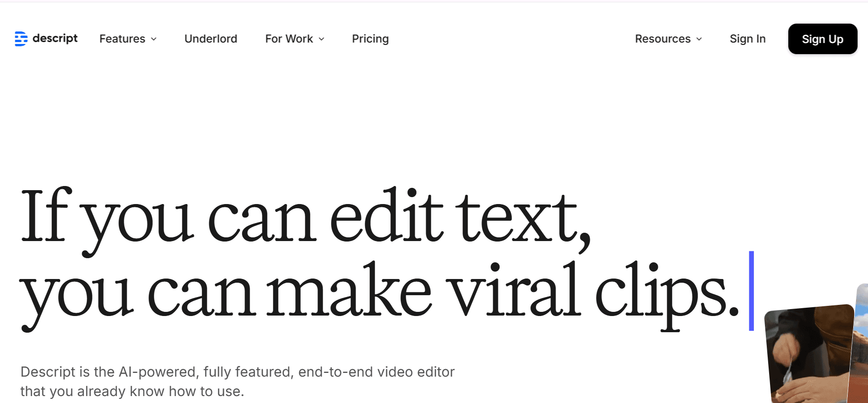Select the partially visible thumbnail at the right edge
This screenshot has height=403, width=868.
point(862,342)
